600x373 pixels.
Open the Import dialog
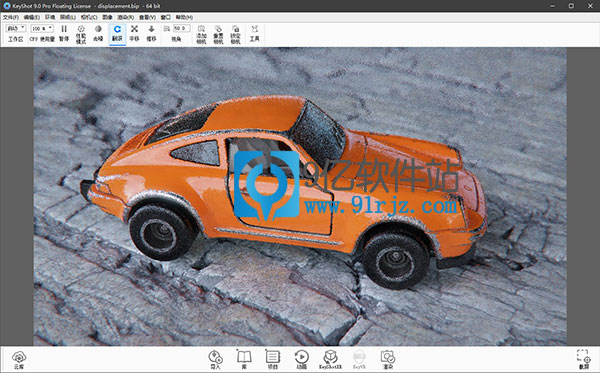[x=215, y=360]
